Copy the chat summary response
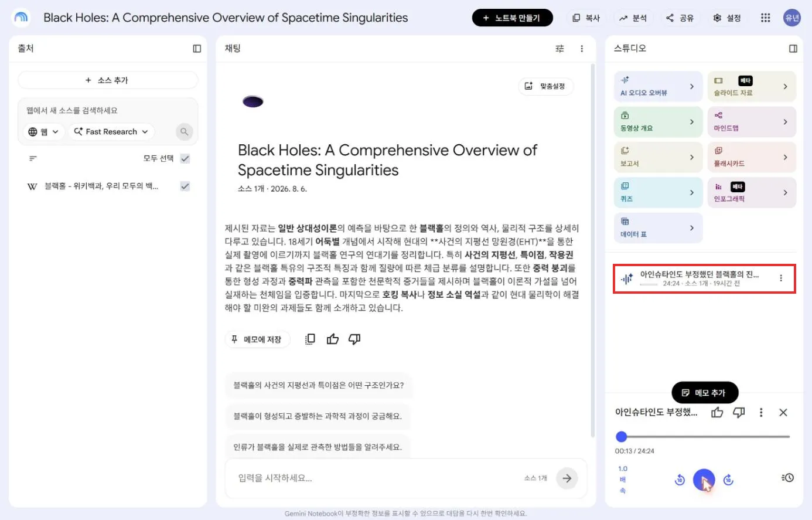The width and height of the screenshot is (812, 520). click(x=310, y=339)
